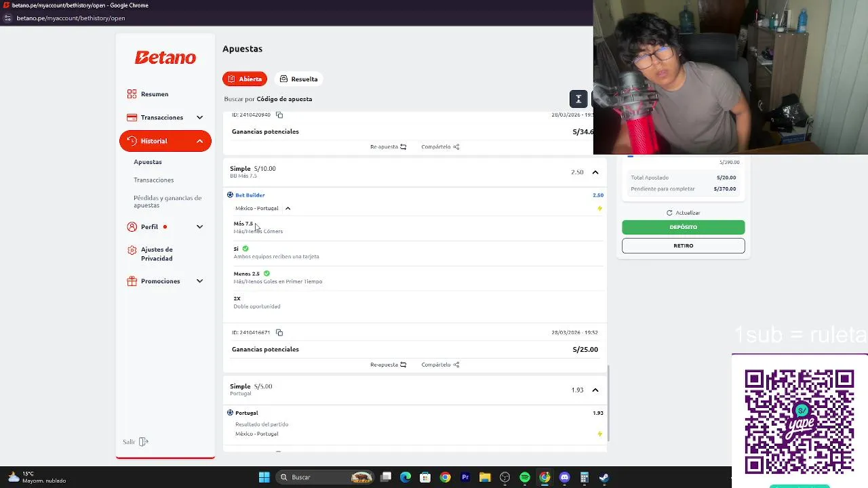Open OBS Studio from taskbar

coord(505,477)
